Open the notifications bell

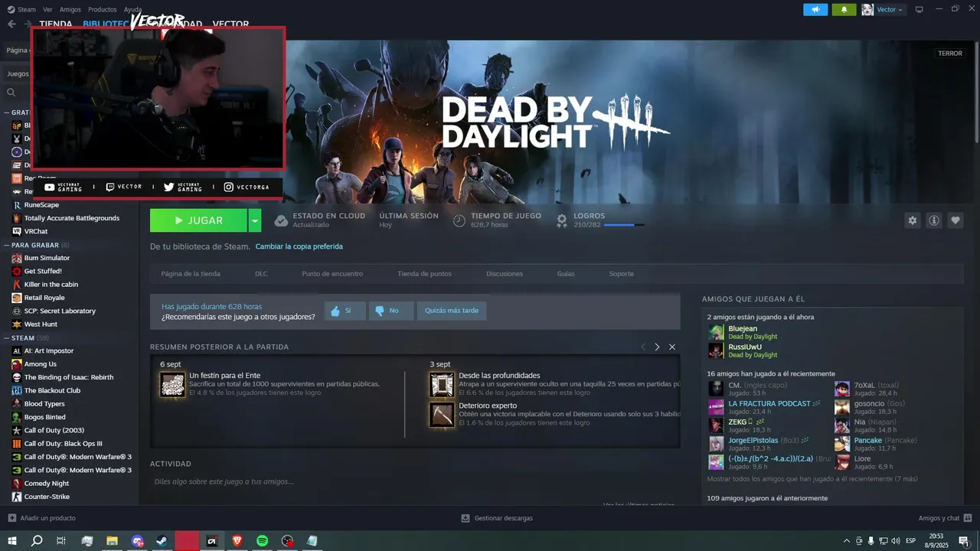click(x=844, y=9)
